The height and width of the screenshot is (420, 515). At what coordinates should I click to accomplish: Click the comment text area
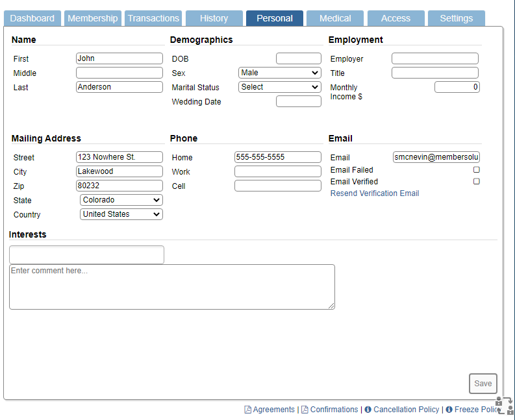pos(172,287)
